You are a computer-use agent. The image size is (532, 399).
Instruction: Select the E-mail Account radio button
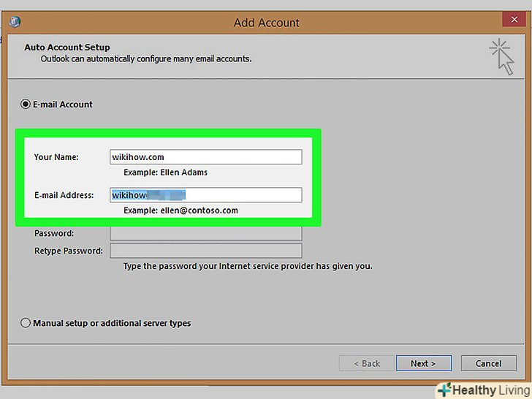pyautogui.click(x=26, y=104)
